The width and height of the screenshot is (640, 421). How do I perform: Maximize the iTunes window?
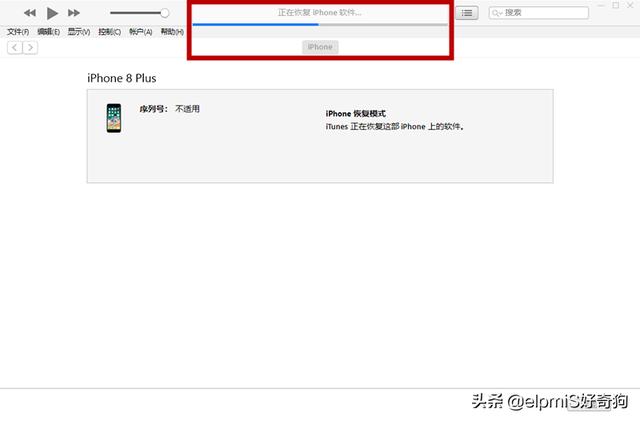(616, 5)
